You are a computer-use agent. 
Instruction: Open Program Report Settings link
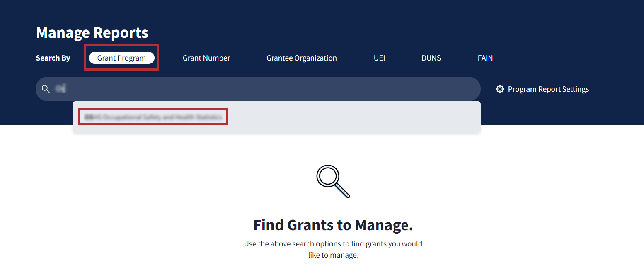(548, 89)
